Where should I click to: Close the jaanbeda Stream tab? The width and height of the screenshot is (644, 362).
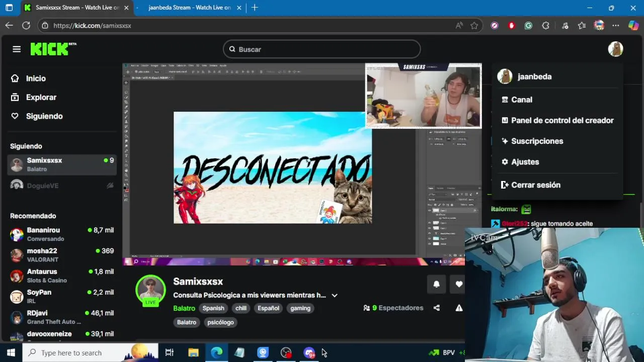(239, 8)
